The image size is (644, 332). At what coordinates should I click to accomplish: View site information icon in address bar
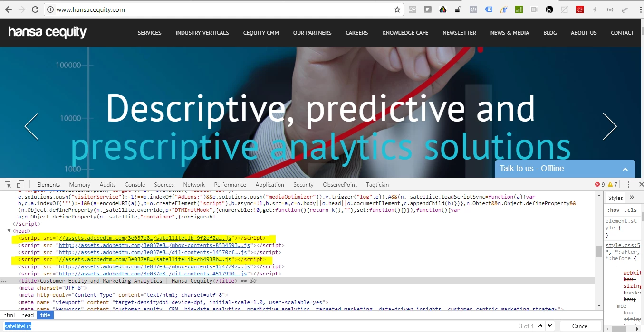(50, 9)
